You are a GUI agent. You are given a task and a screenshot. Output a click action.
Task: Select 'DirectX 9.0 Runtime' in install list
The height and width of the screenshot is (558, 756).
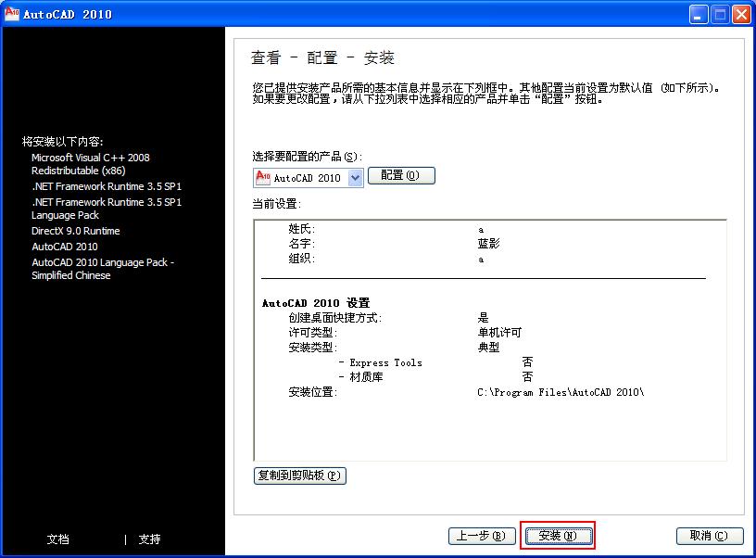click(76, 231)
